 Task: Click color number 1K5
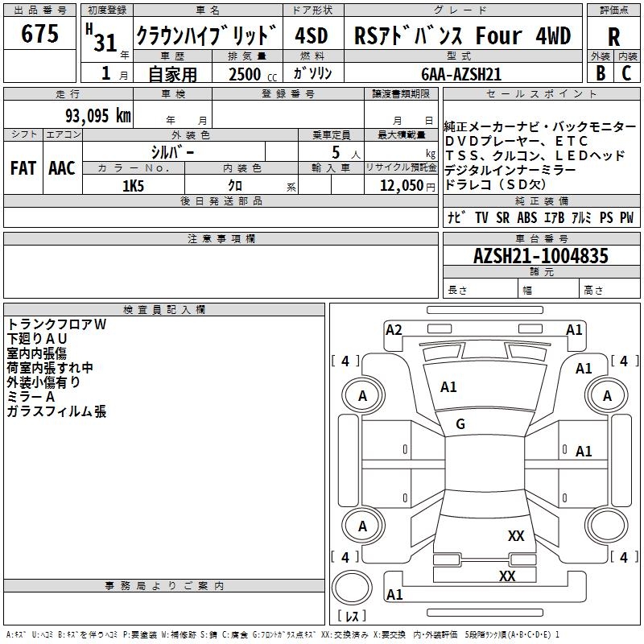tap(133, 186)
